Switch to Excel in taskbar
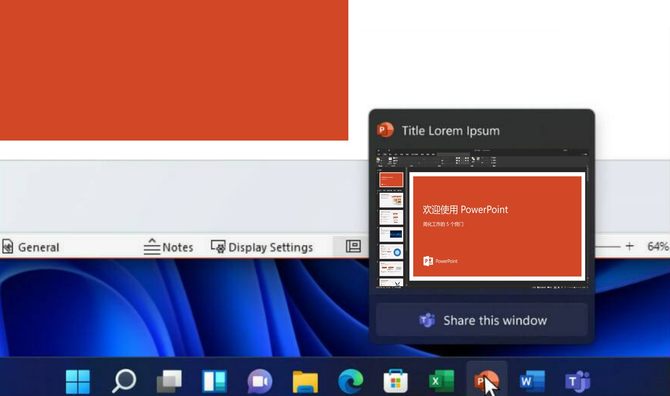The height and width of the screenshot is (396, 670). coord(441,381)
